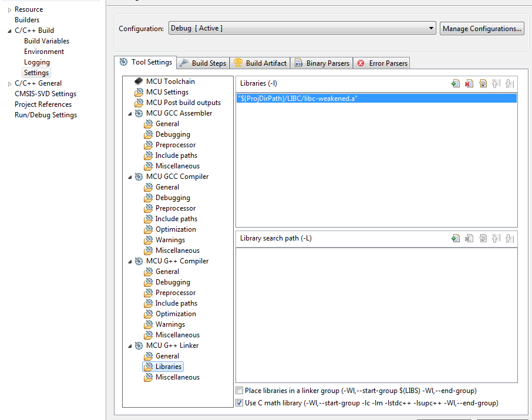
Task: Select Warnings under MCU GCC Compiler
Action: pos(170,240)
